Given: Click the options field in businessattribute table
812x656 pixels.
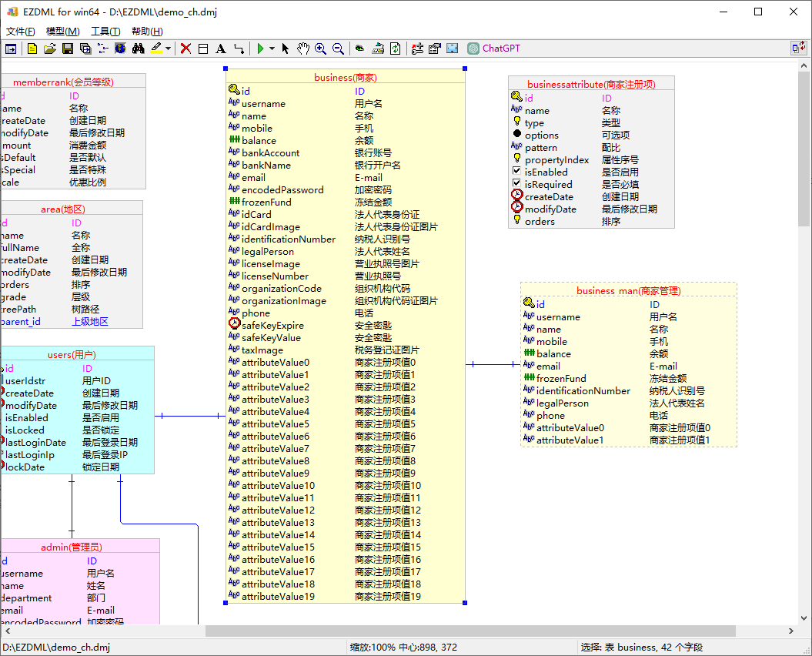Looking at the screenshot, I should tap(542, 136).
